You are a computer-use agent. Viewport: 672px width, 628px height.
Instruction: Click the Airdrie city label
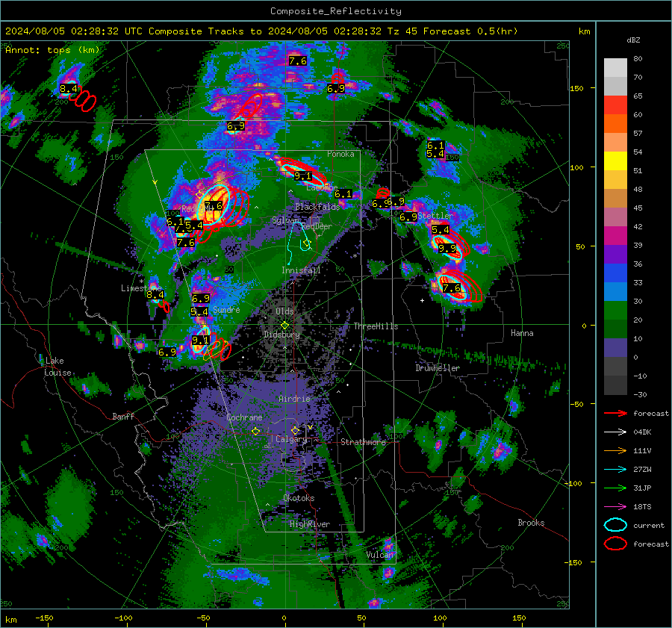point(294,399)
